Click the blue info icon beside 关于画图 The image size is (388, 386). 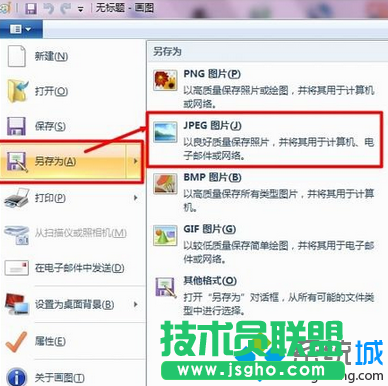pos(16,377)
